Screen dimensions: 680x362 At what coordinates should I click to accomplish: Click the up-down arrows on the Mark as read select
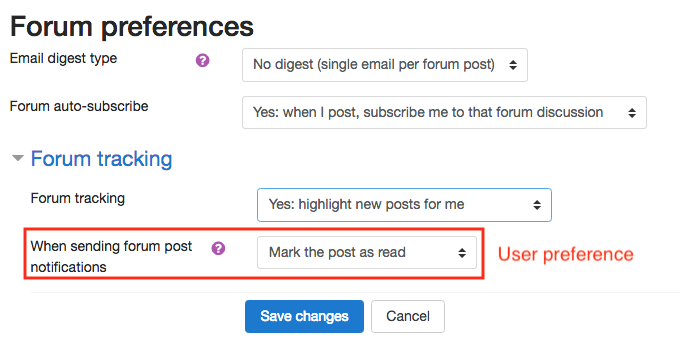point(462,253)
